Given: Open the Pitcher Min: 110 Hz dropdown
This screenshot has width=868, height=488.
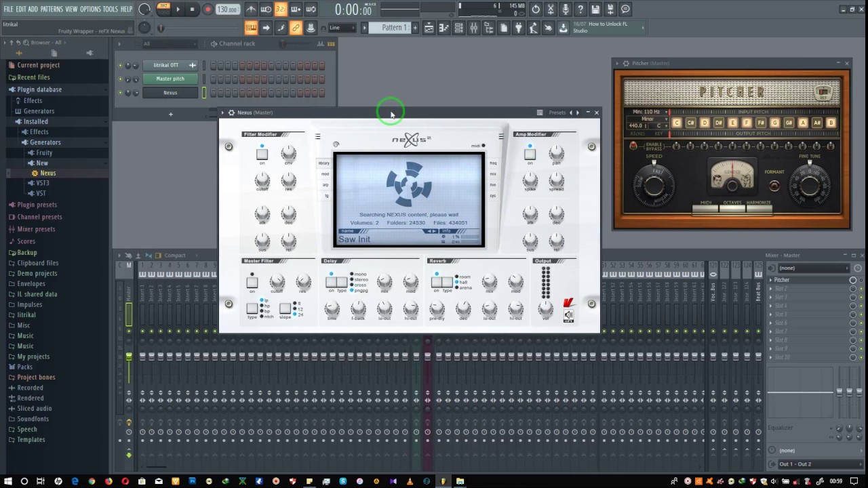Looking at the screenshot, I should click(x=648, y=112).
